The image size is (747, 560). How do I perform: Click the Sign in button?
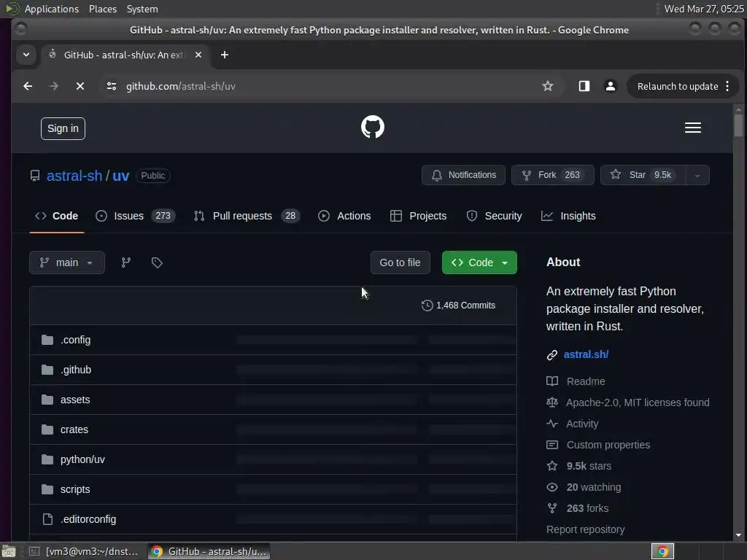pos(63,128)
